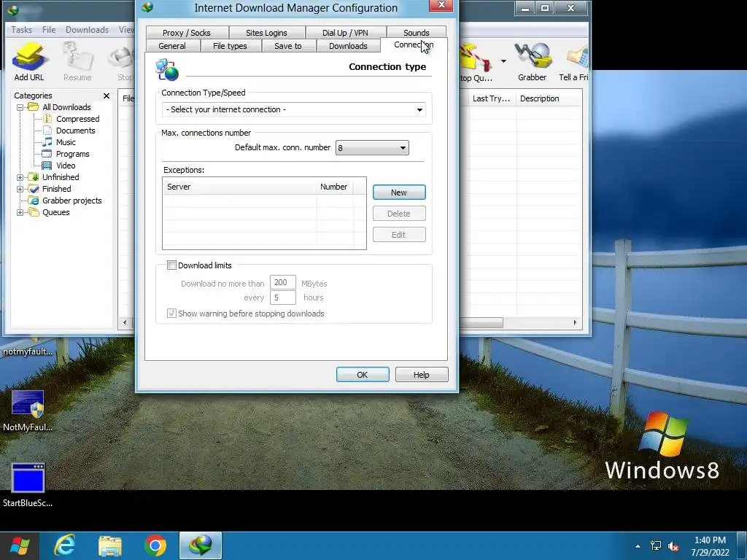
Task: Close the IDM Configuration dialog
Action: pos(441,5)
